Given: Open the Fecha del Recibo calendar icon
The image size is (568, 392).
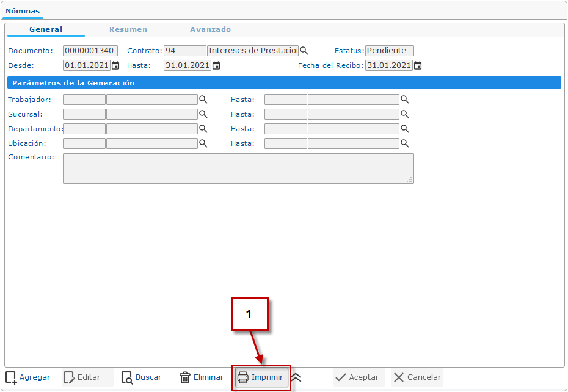Looking at the screenshot, I should pos(418,65).
